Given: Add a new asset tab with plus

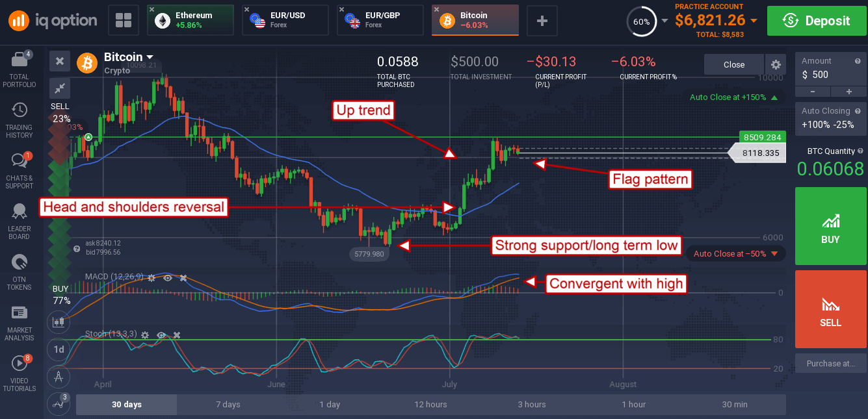Looking at the screenshot, I should (542, 21).
